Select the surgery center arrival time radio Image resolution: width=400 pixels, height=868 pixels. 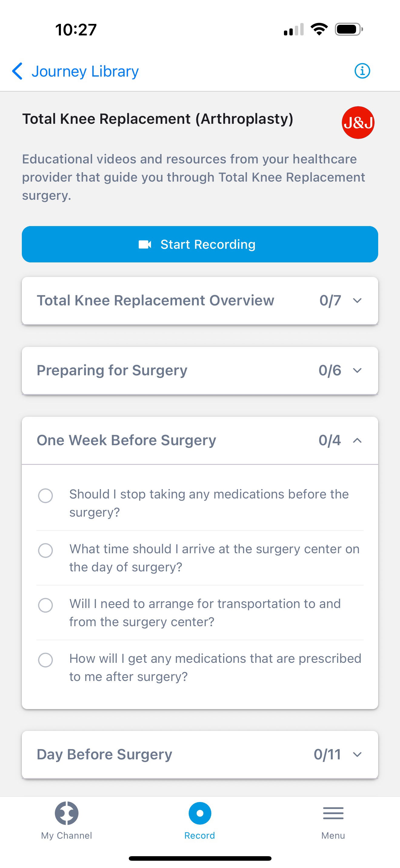pos(45,550)
